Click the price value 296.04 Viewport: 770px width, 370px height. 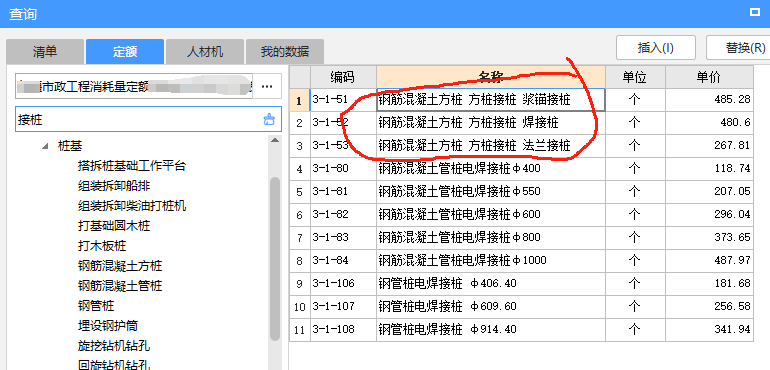click(x=732, y=214)
